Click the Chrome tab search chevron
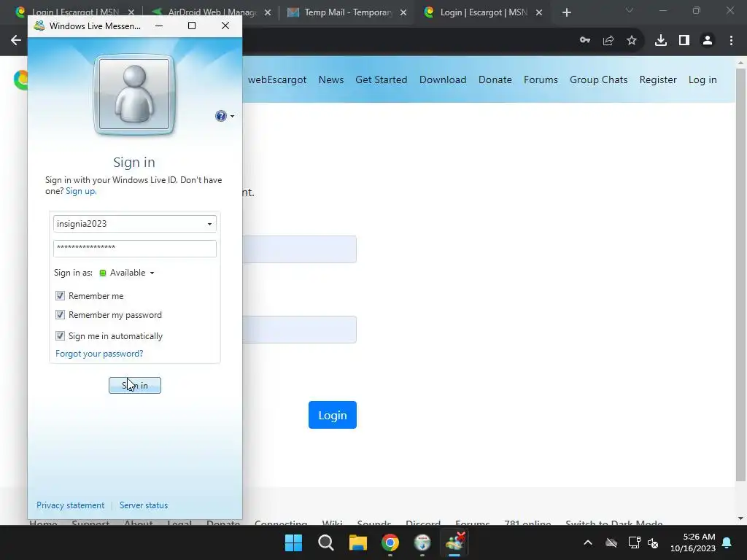 coord(630,10)
